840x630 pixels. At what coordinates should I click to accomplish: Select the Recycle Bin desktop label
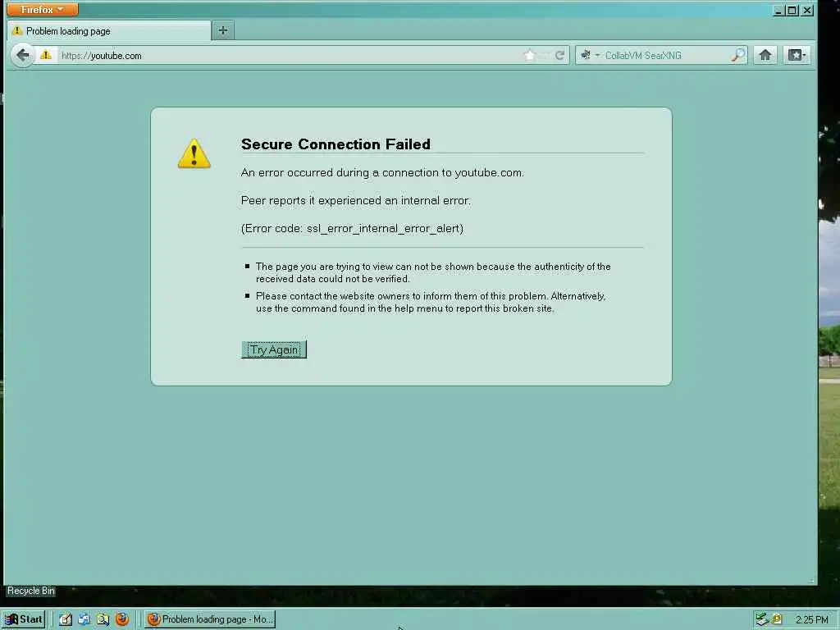coord(31,591)
